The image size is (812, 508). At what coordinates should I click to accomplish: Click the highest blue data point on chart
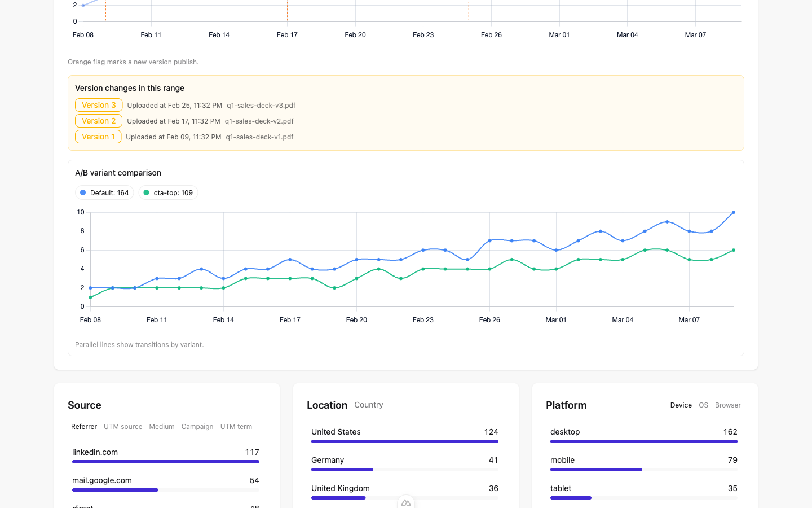pos(734,213)
